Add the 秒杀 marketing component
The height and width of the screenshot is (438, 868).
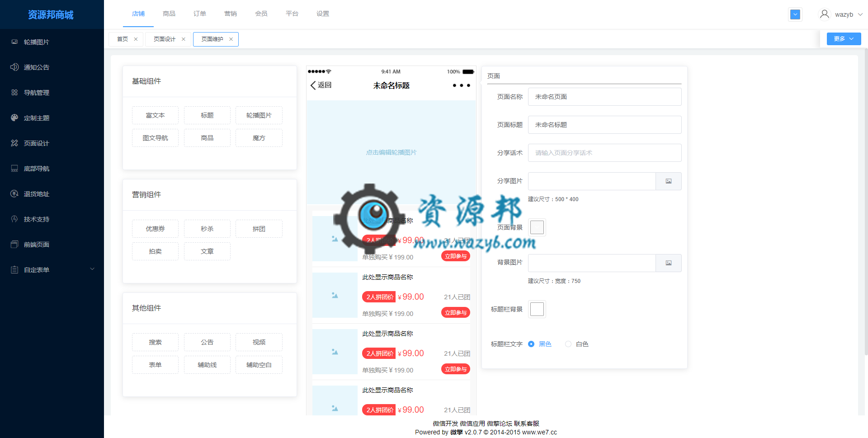pos(207,229)
